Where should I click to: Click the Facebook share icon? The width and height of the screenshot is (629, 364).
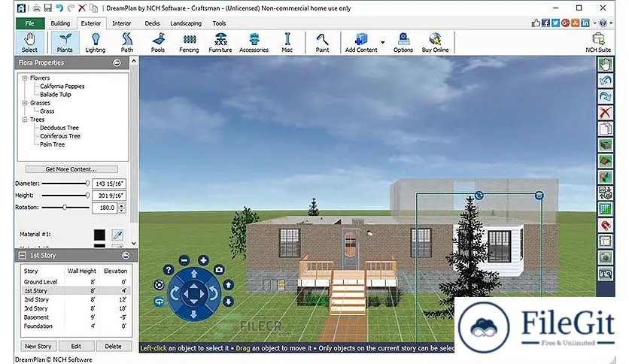(x=545, y=23)
